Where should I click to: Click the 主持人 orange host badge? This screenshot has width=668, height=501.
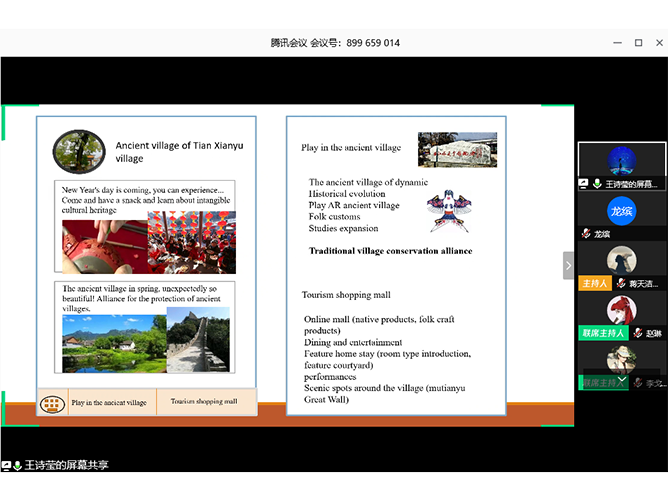point(591,283)
